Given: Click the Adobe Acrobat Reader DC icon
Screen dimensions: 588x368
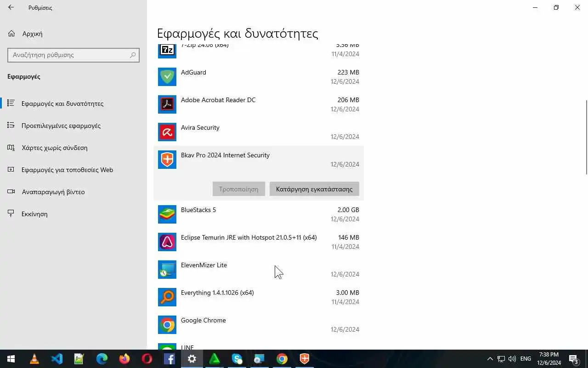Looking at the screenshot, I should click(x=167, y=104).
